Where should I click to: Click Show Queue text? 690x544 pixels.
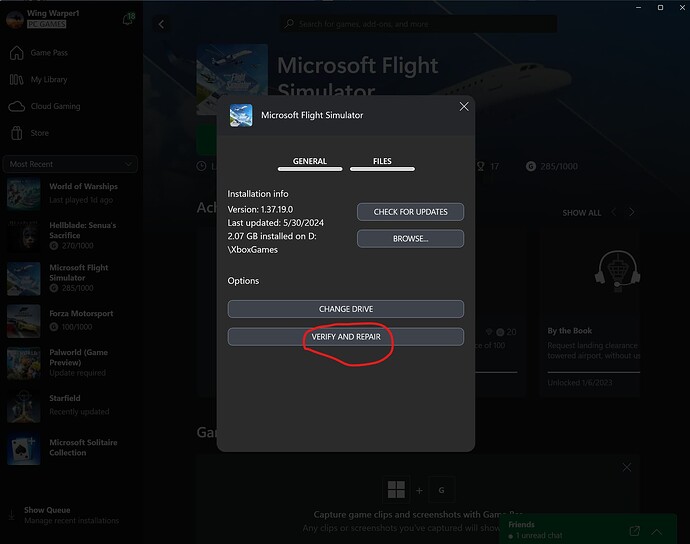coord(47,510)
